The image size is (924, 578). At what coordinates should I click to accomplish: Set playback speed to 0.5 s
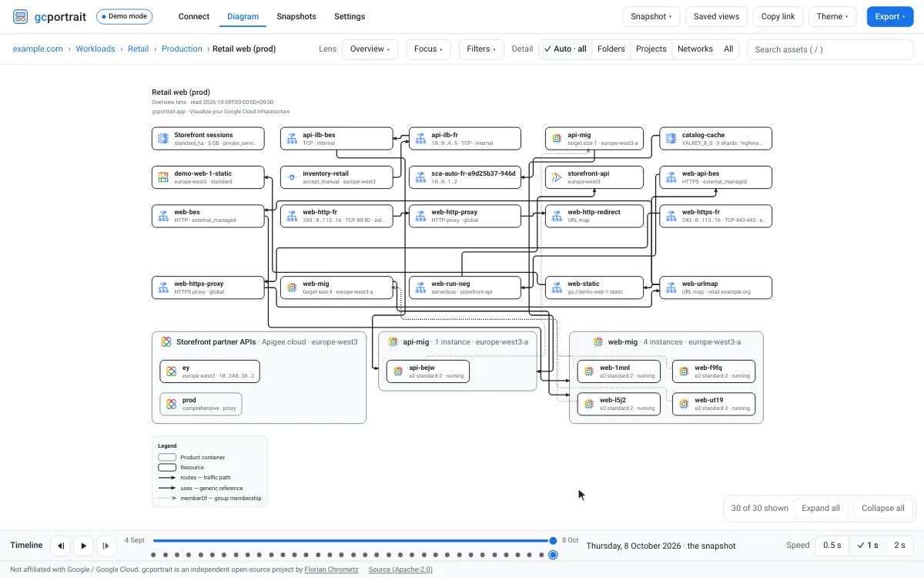832,545
